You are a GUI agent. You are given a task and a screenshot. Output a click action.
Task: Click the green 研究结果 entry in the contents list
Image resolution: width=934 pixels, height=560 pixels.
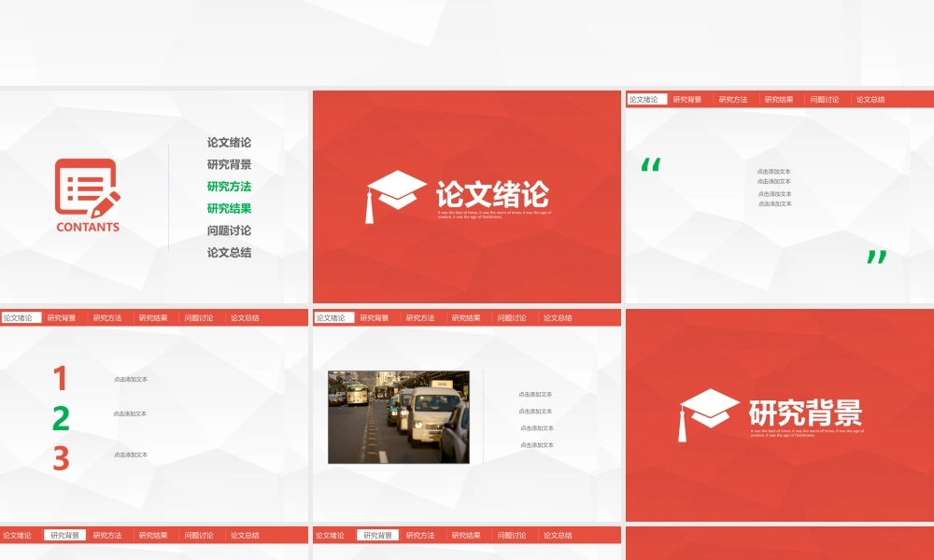(x=230, y=207)
